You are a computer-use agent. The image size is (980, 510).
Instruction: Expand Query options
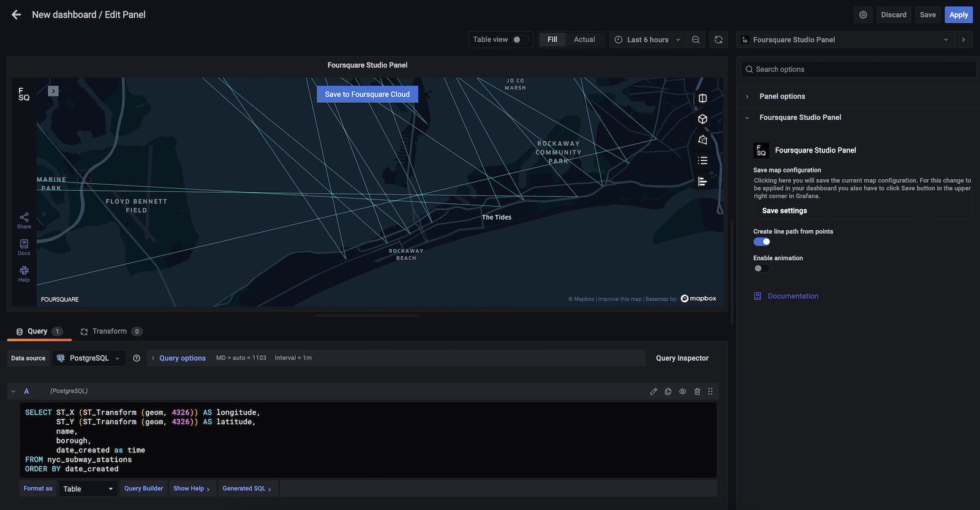pos(182,358)
